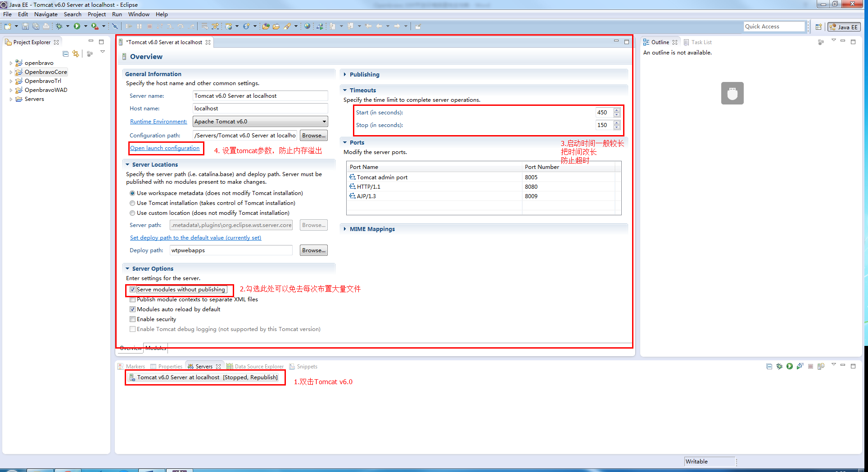This screenshot has width=868, height=472.
Task: Select the Java EE perspective button
Action: click(x=844, y=27)
